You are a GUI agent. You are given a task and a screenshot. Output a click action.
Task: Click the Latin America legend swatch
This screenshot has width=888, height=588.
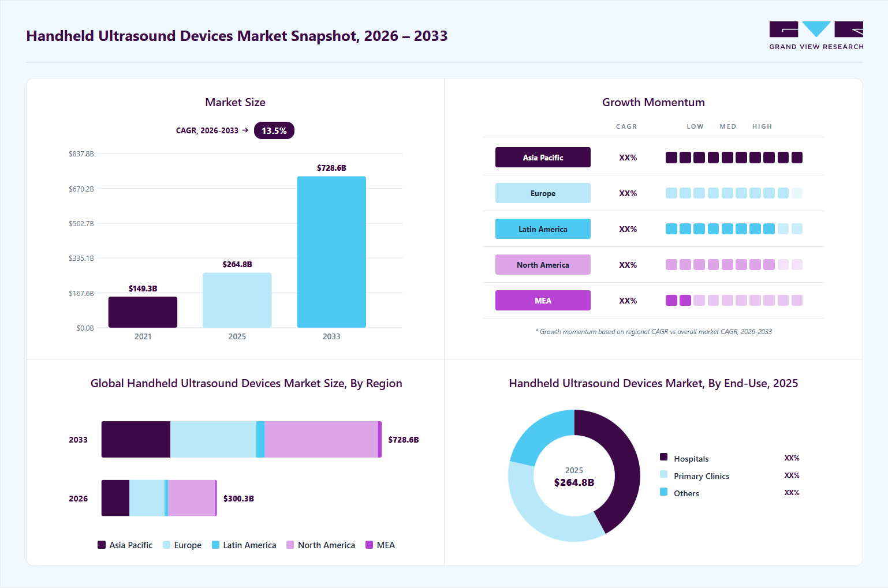point(216,545)
